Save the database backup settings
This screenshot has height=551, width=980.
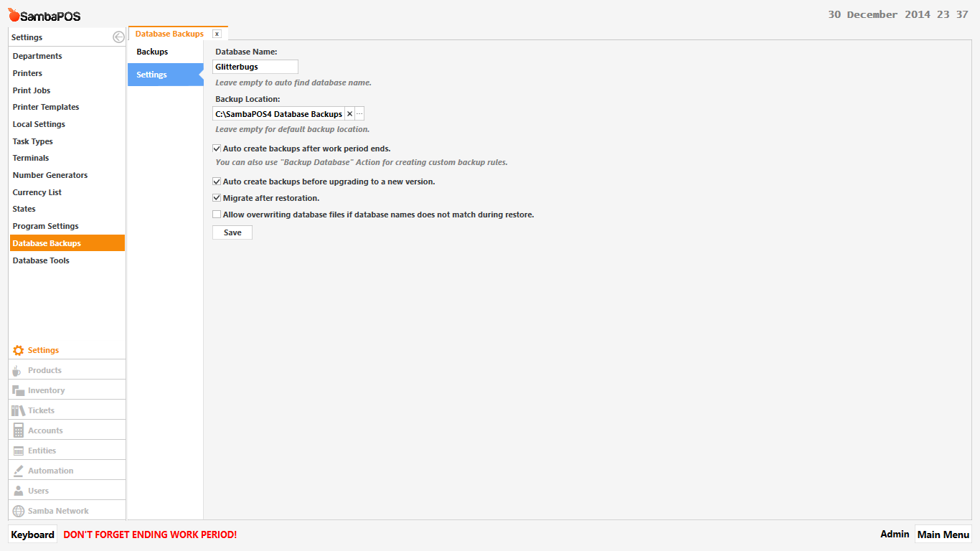(232, 232)
